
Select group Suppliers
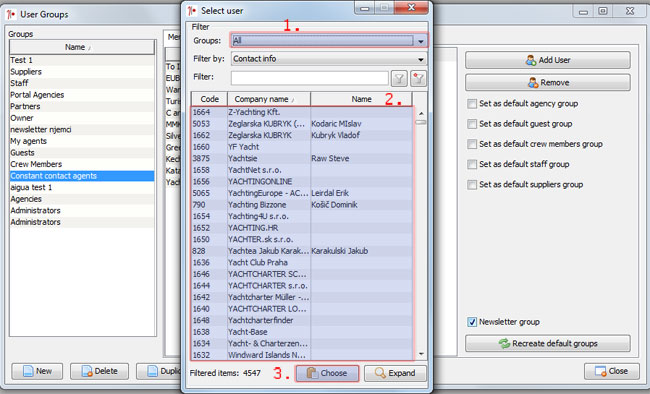click(x=82, y=72)
